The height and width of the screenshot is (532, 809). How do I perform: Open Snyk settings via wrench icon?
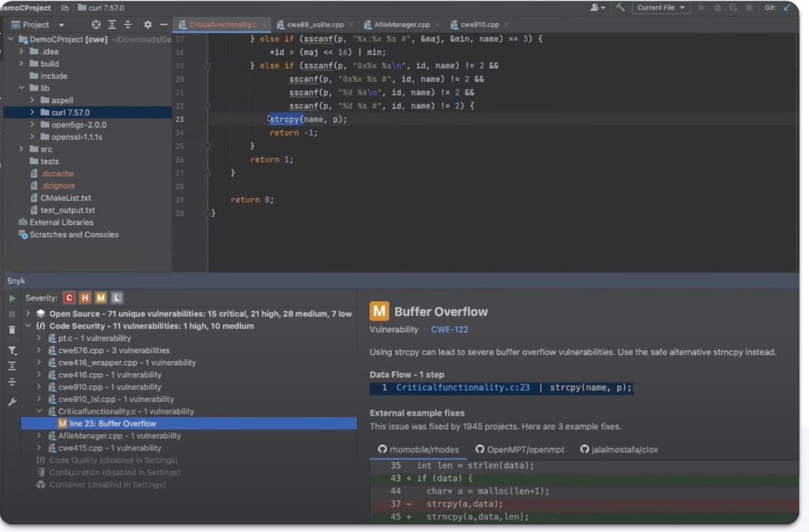tap(12, 401)
